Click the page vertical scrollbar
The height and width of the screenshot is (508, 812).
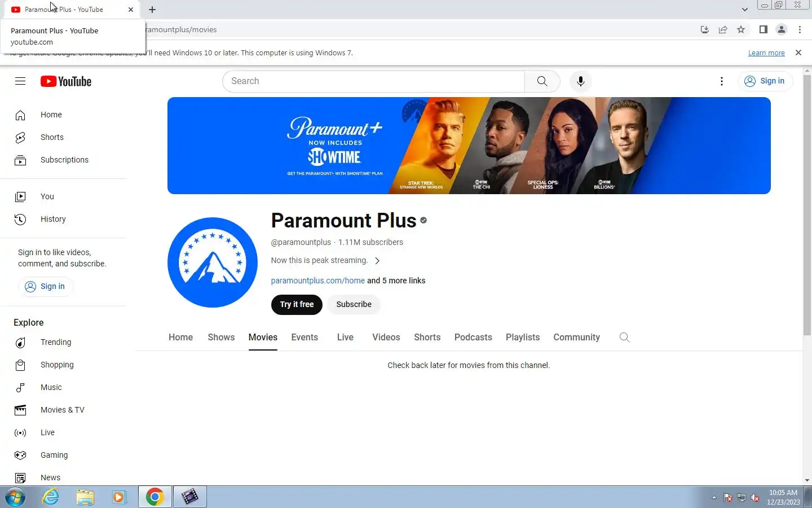pyautogui.click(x=807, y=205)
